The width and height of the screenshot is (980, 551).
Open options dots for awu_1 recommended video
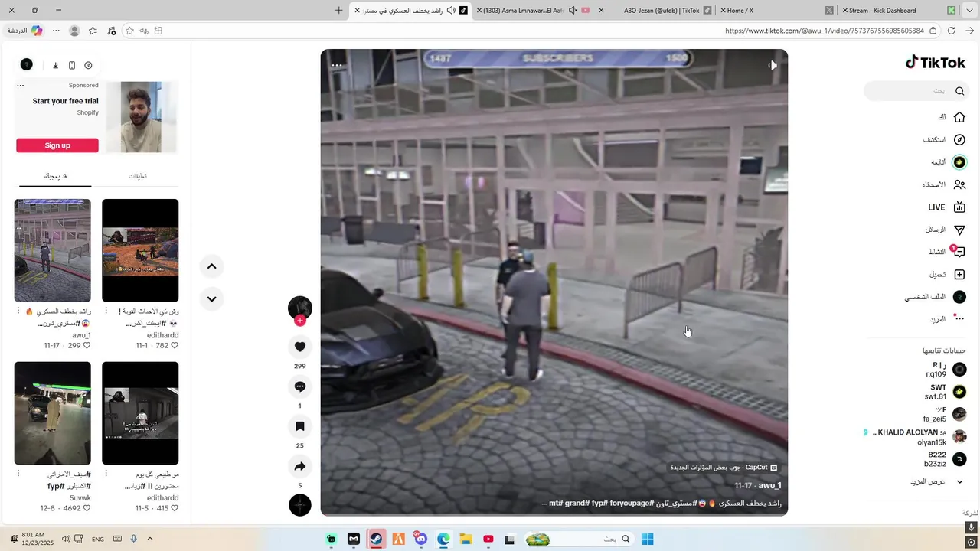tap(18, 311)
